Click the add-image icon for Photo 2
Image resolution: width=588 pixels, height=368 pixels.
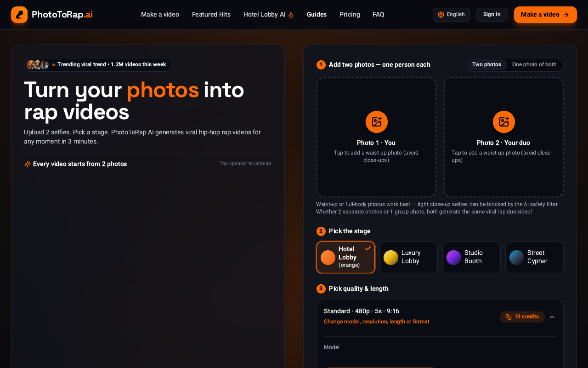tap(504, 122)
